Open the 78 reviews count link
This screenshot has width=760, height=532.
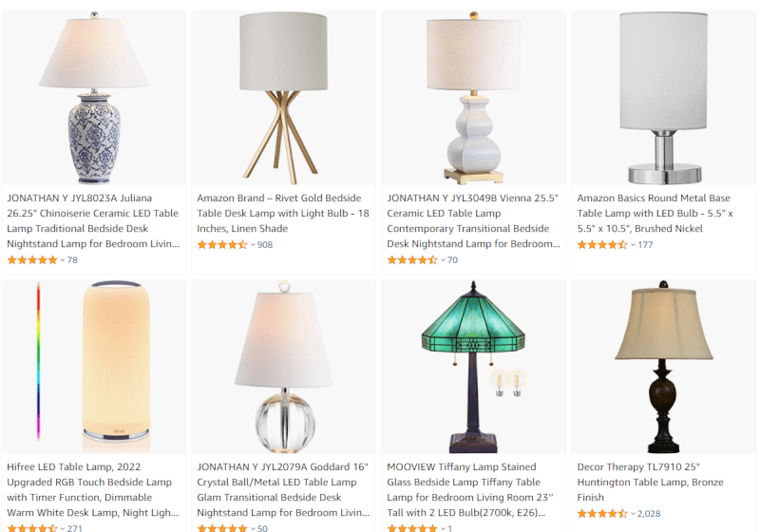click(x=72, y=260)
